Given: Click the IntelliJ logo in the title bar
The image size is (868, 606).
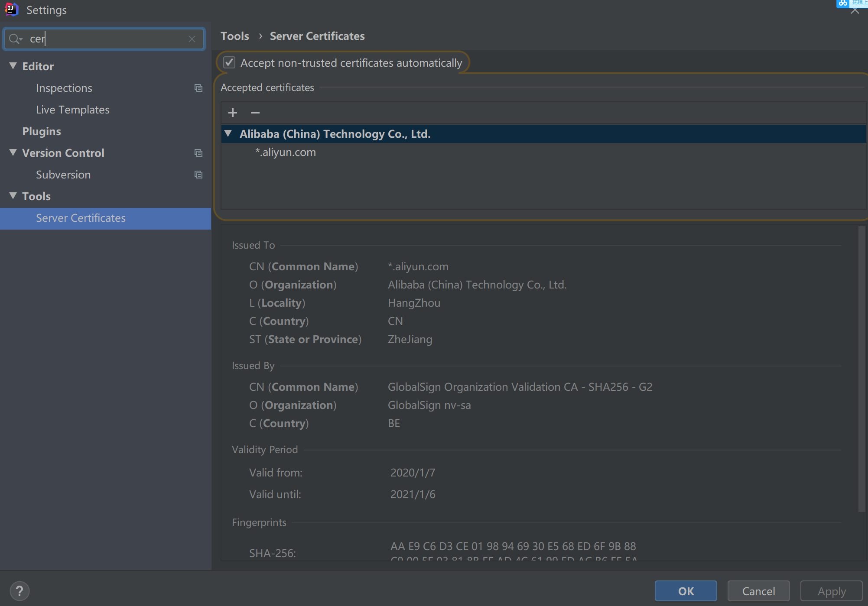Looking at the screenshot, I should (x=11, y=9).
